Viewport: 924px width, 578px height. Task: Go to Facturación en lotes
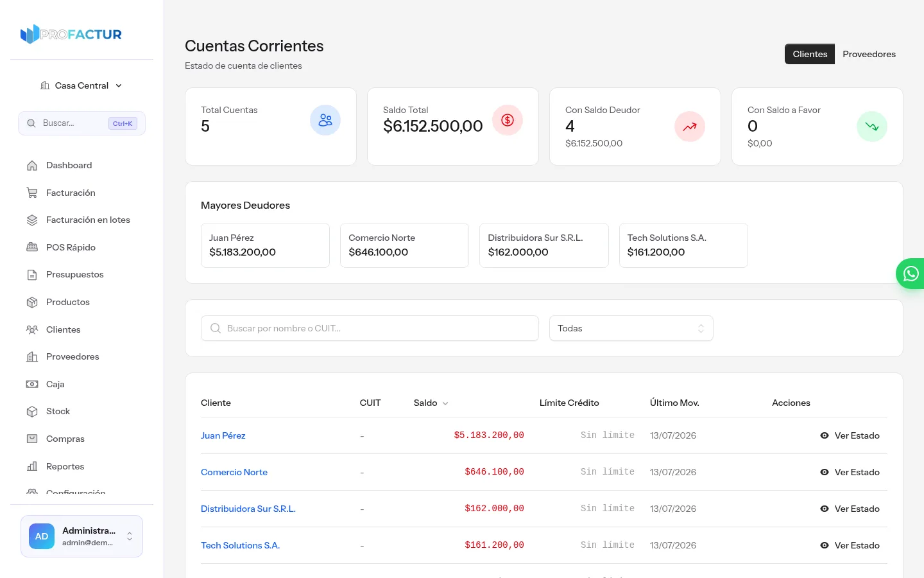tap(81, 220)
